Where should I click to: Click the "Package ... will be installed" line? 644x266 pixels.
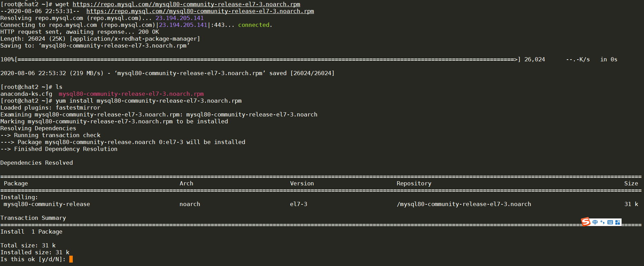click(x=123, y=142)
